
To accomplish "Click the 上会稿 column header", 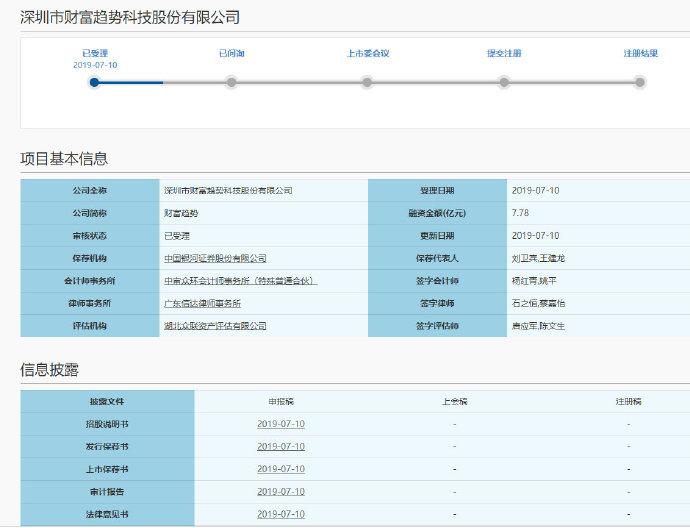I will pyautogui.click(x=455, y=401).
